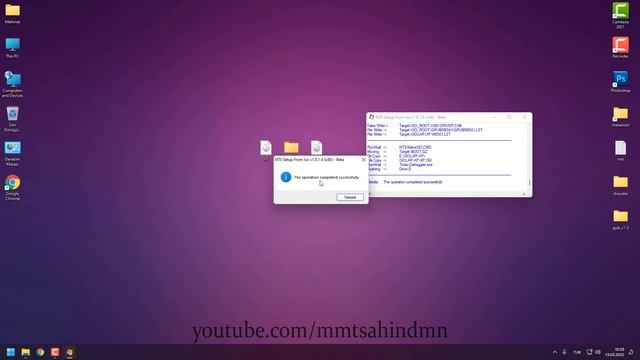Maximize the NTS Setup log window

[509, 117]
